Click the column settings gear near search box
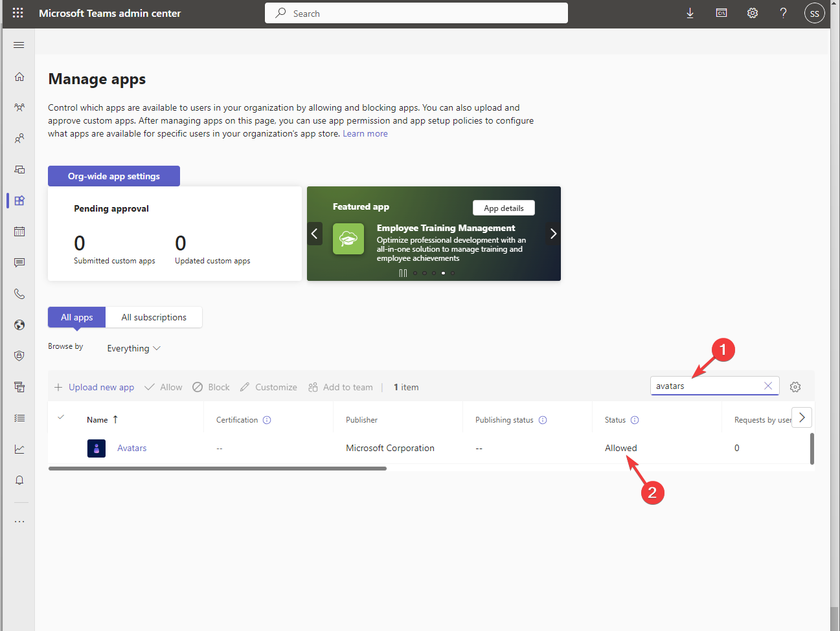840x631 pixels. coord(795,386)
